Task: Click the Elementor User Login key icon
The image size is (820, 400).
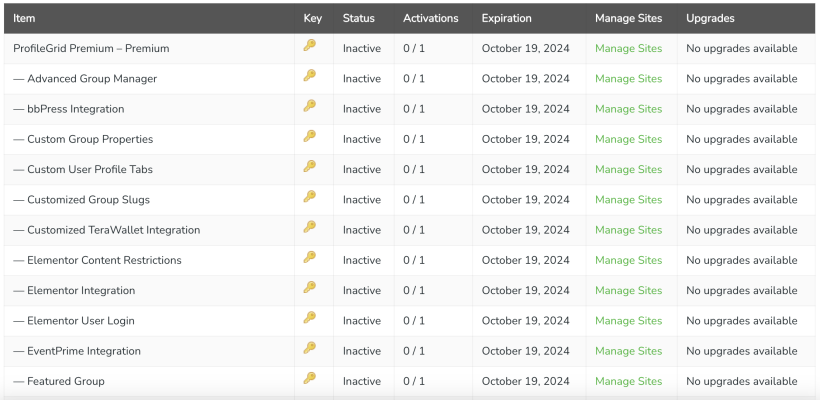Action: [x=310, y=318]
